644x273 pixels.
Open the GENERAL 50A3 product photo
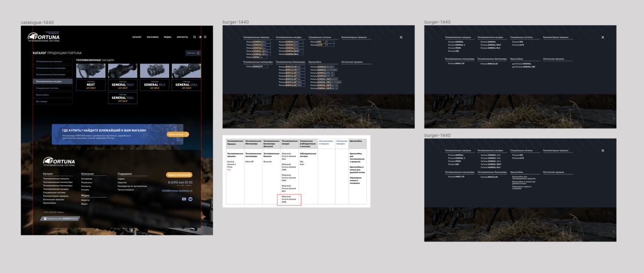click(x=123, y=71)
